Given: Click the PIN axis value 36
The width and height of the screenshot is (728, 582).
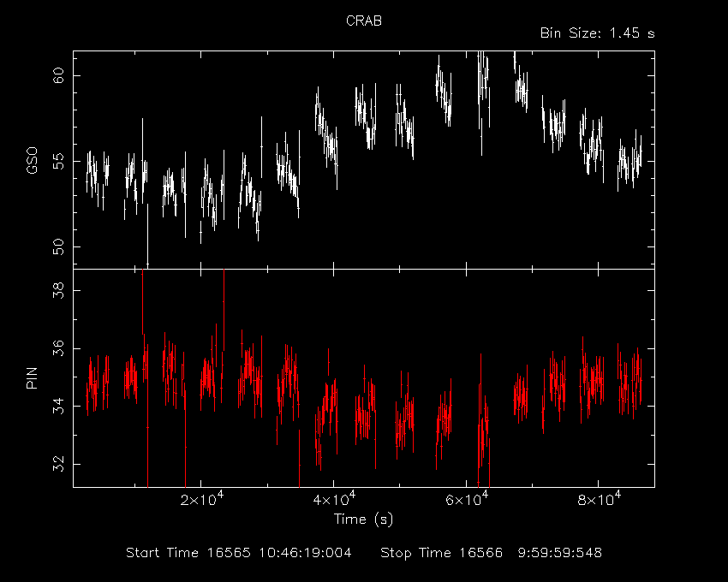Looking at the screenshot, I should click(58, 348).
